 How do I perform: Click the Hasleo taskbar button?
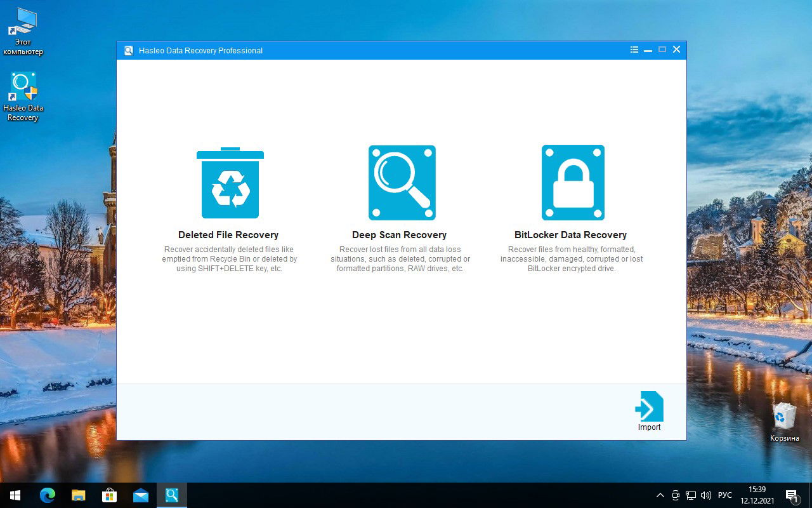(171, 495)
